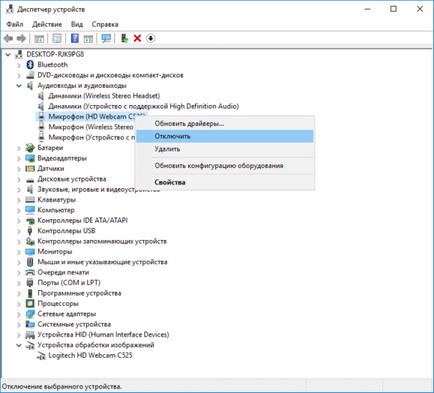Open the Вид menu

[x=77, y=24]
